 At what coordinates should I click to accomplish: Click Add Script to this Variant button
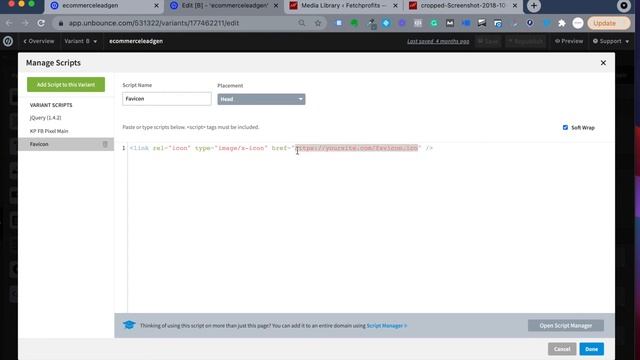click(66, 84)
